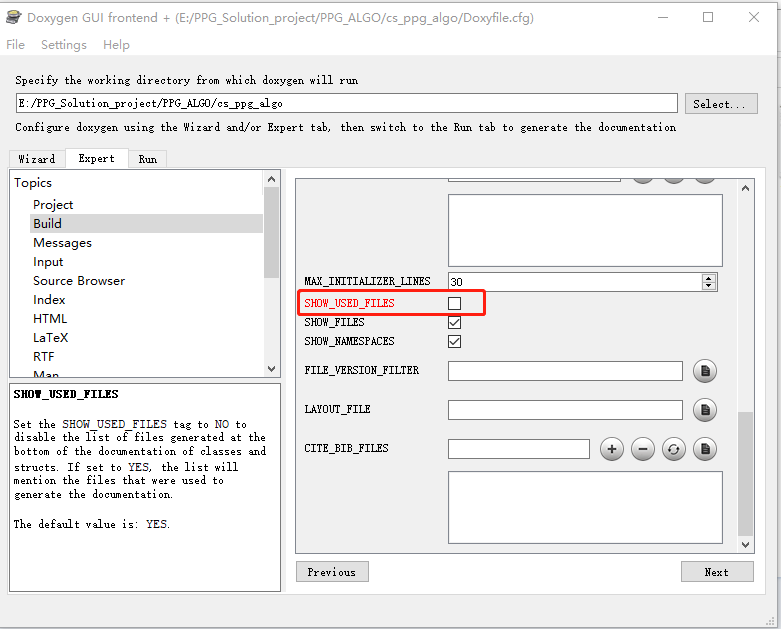
Task: Click the Doxygen app icon in title bar
Action: coord(13,17)
